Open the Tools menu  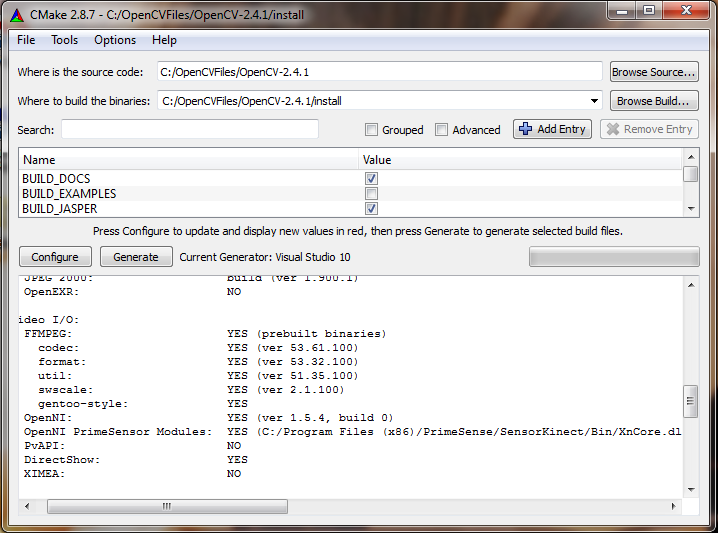65,40
